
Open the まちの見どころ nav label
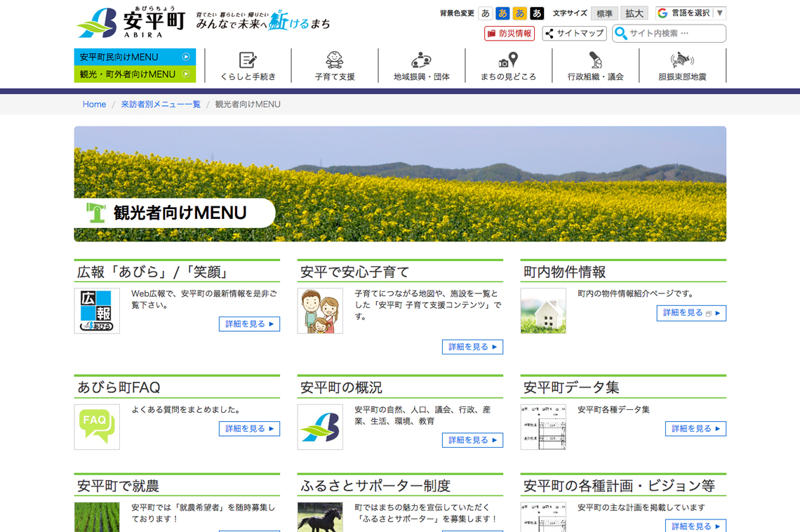508,77
